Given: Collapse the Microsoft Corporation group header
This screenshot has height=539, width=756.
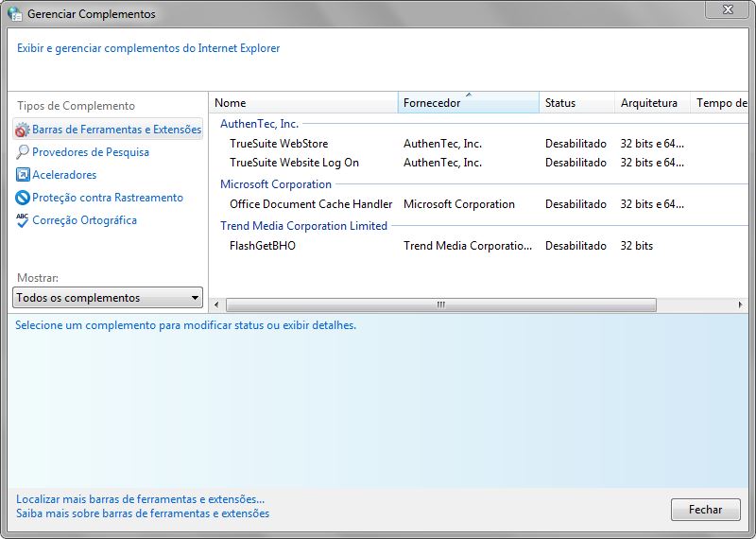Looking at the screenshot, I should 276,183.
